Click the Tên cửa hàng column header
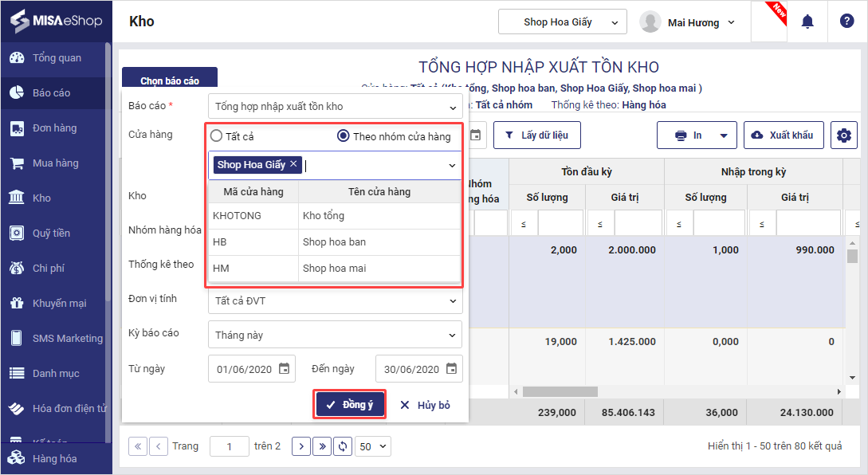The height and width of the screenshot is (475, 868). (x=379, y=191)
